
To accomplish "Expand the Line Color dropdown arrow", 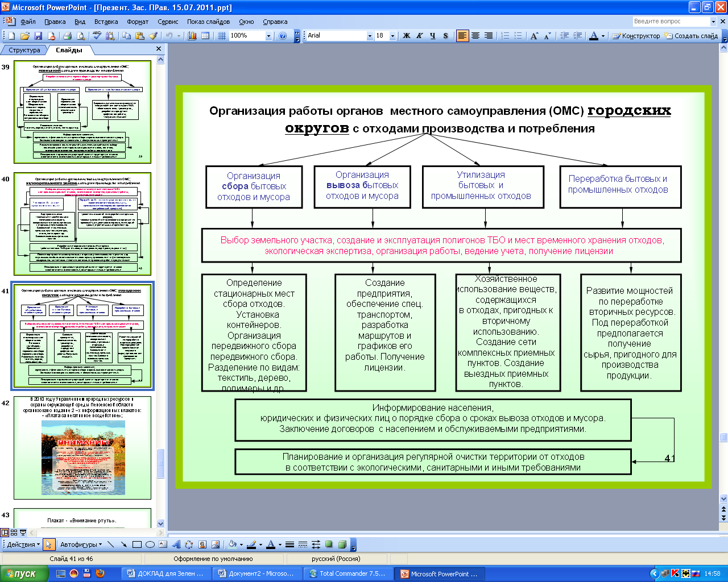I will tap(260, 544).
